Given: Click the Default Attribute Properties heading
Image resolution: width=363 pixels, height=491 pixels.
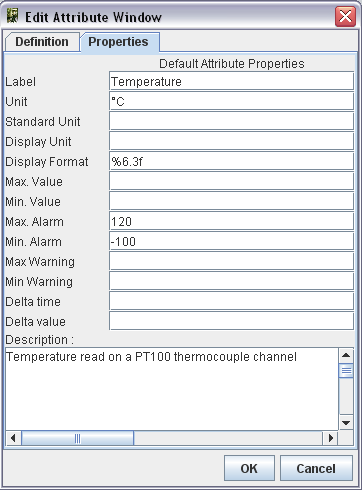Looking at the screenshot, I should 232,64.
